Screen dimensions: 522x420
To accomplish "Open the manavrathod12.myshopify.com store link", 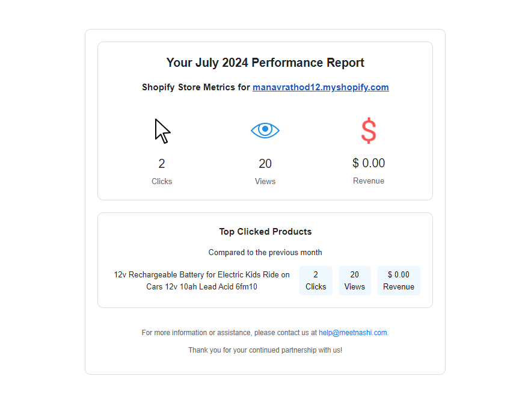I will (x=321, y=87).
